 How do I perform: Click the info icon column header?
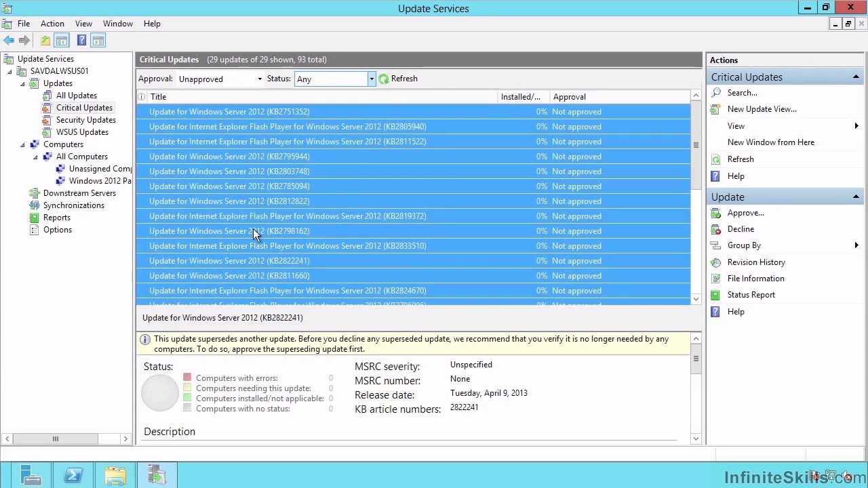[141, 97]
